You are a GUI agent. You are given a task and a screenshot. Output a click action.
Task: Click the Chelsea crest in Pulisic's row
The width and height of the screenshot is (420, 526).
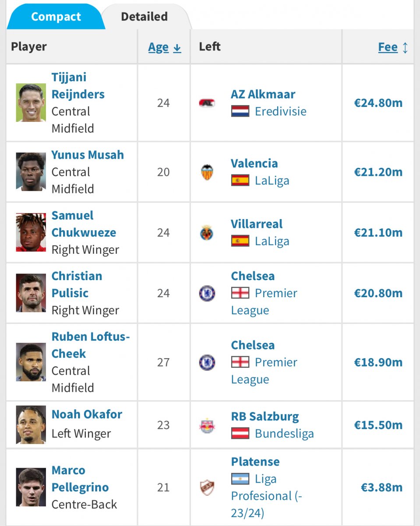point(207,293)
